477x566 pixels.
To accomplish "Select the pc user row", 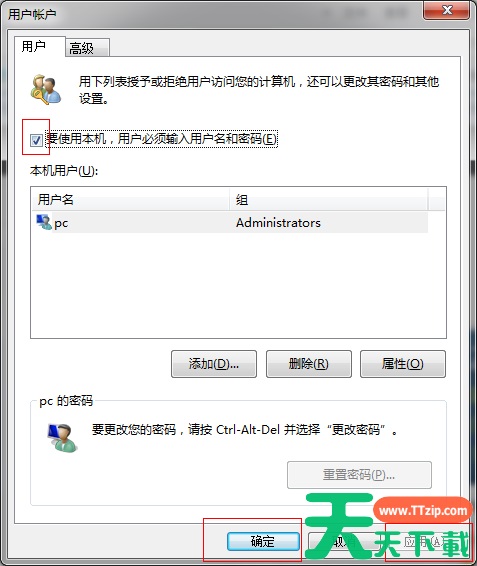I will pyautogui.click(x=230, y=222).
